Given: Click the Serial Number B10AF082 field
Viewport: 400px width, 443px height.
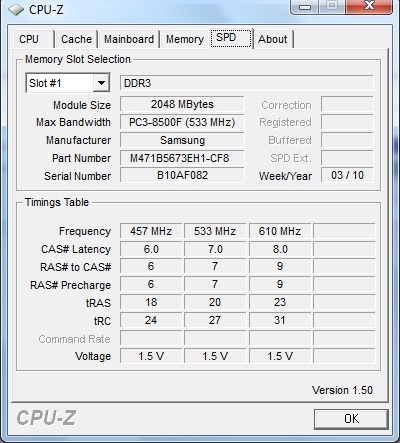Looking at the screenshot, I should (182, 175).
